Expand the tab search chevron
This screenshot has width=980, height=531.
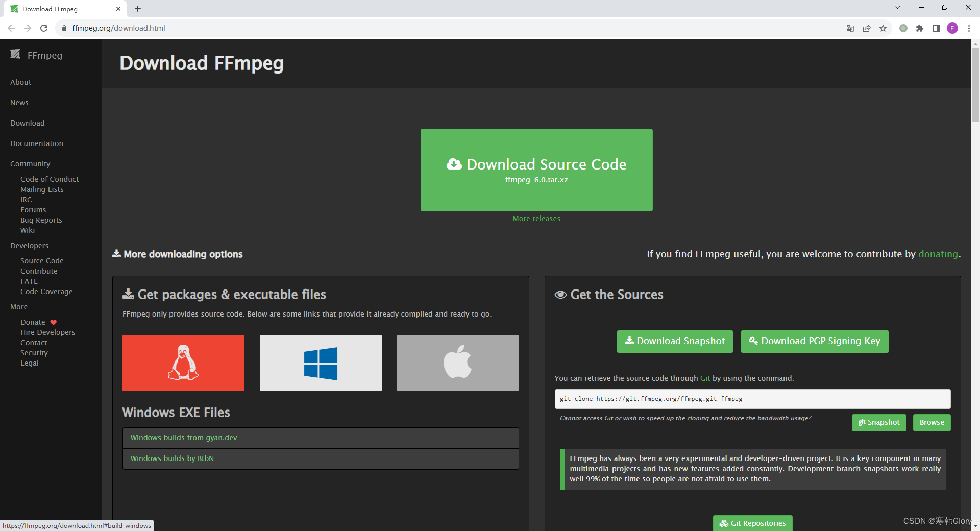897,7
